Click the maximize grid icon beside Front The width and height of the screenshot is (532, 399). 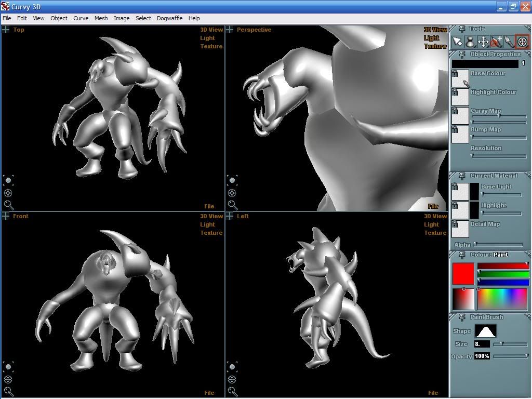coord(6,216)
